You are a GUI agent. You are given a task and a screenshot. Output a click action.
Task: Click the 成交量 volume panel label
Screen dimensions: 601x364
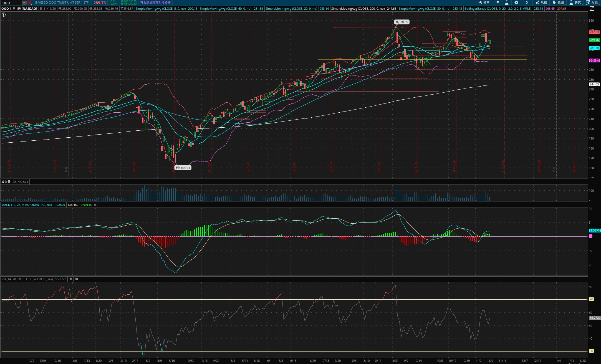click(x=6, y=182)
